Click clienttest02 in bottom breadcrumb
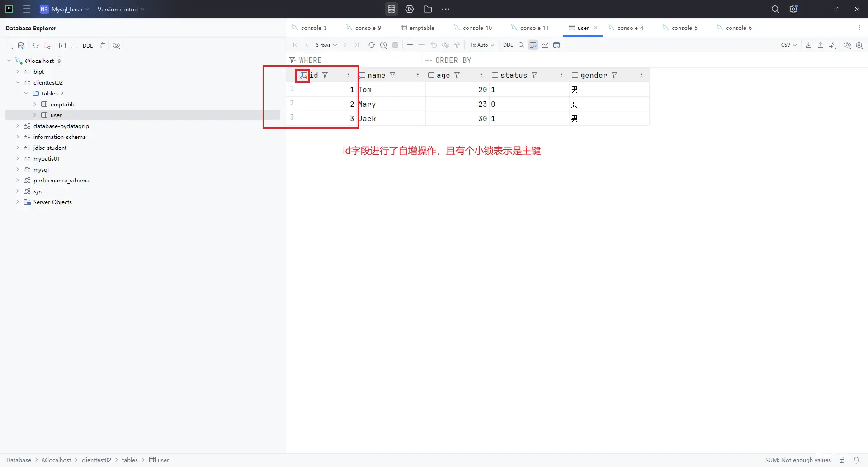The image size is (868, 467). 96,460
